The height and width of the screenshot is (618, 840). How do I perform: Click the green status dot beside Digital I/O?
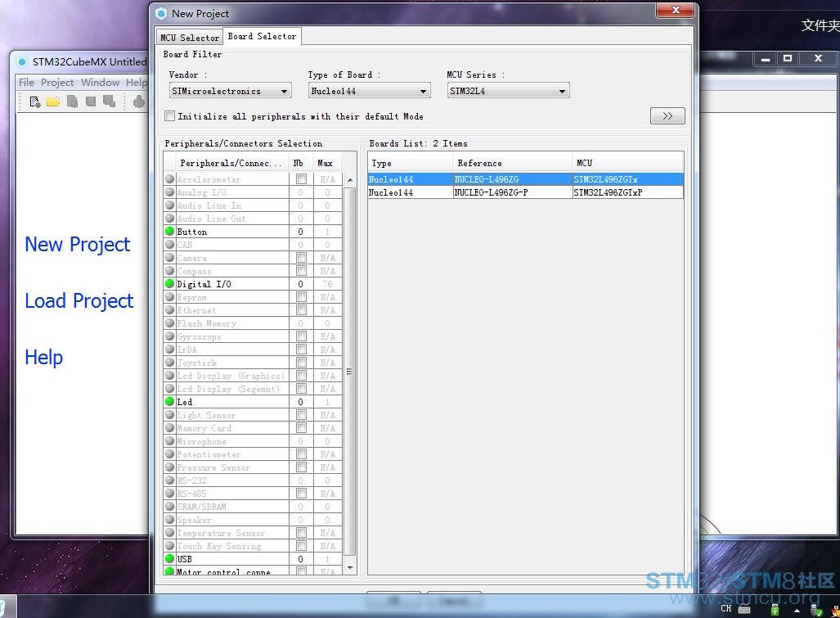click(x=170, y=283)
